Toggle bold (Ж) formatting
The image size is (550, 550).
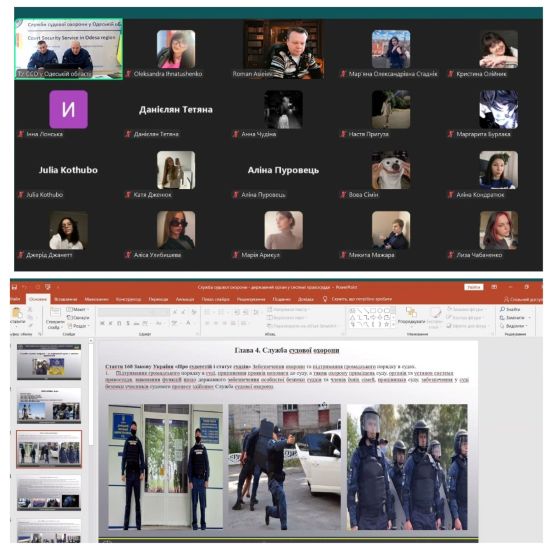102,323
